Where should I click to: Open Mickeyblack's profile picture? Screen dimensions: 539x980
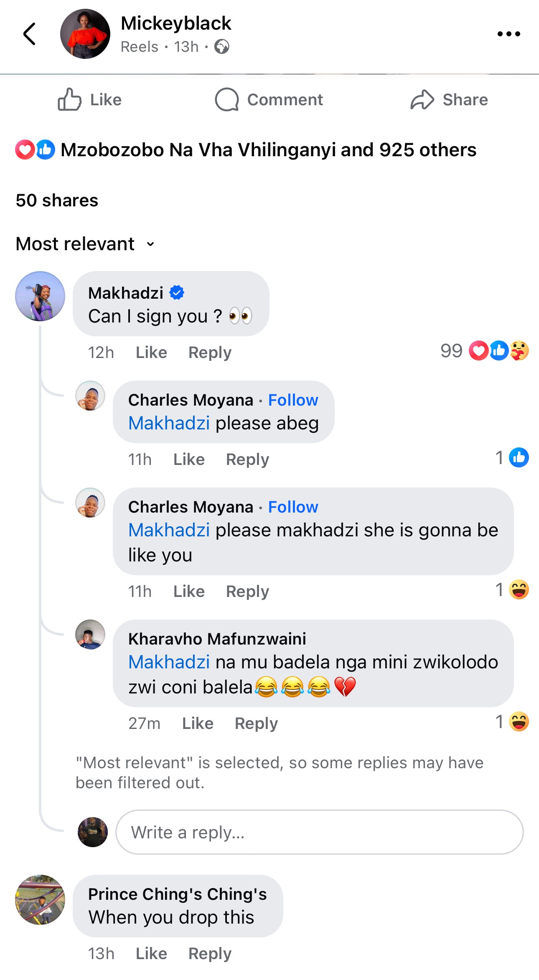coord(85,34)
